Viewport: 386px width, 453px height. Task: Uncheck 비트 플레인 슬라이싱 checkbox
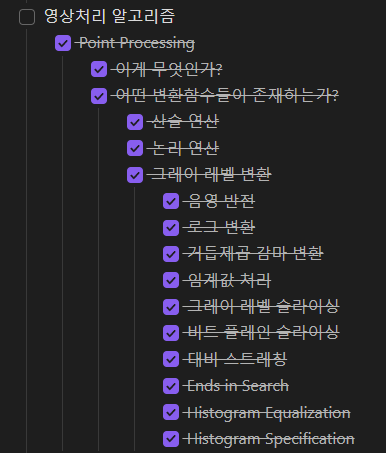click(x=171, y=333)
